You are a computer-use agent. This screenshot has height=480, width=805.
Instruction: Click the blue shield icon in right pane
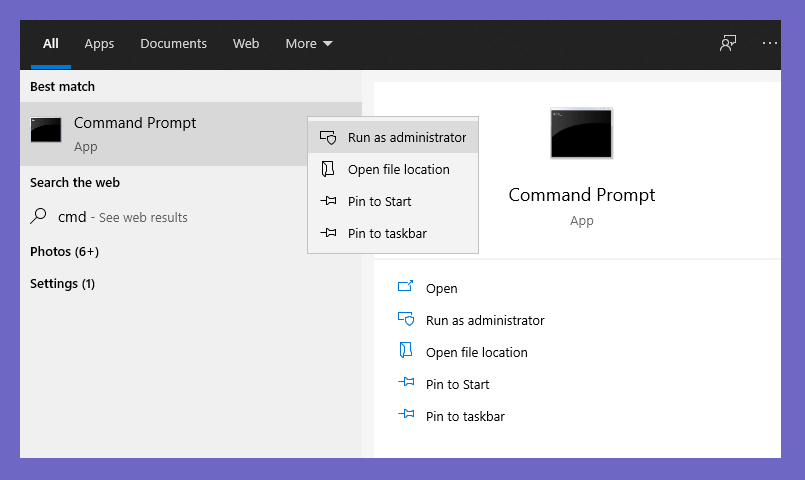point(406,319)
